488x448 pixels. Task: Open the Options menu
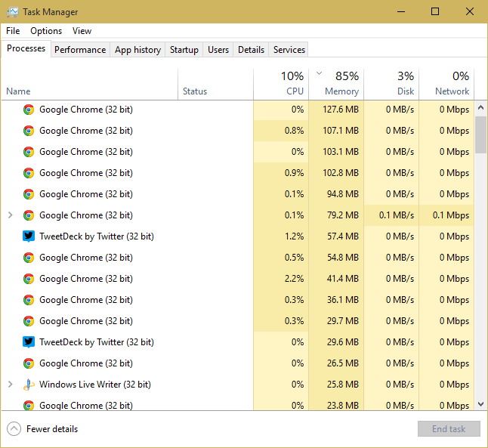(46, 31)
